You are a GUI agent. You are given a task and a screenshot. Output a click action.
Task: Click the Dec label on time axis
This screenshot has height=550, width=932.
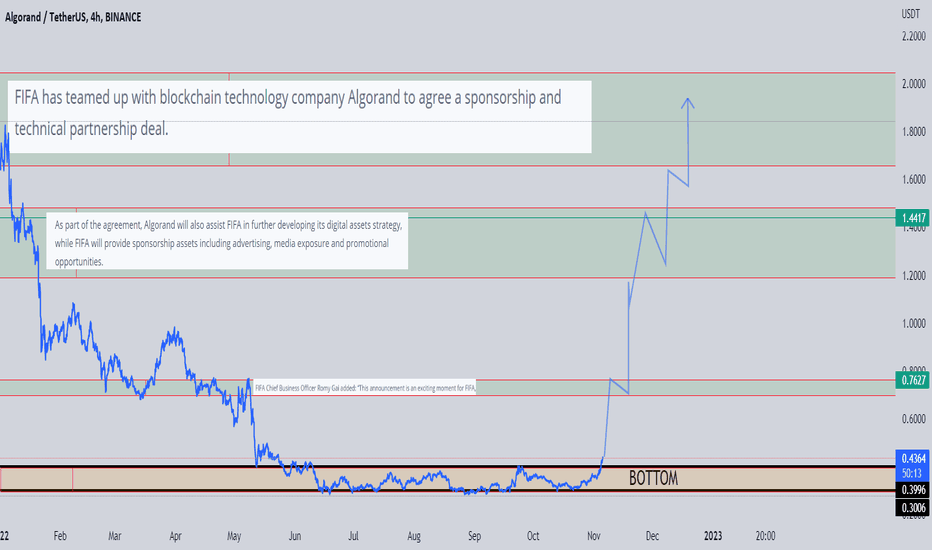(x=653, y=536)
